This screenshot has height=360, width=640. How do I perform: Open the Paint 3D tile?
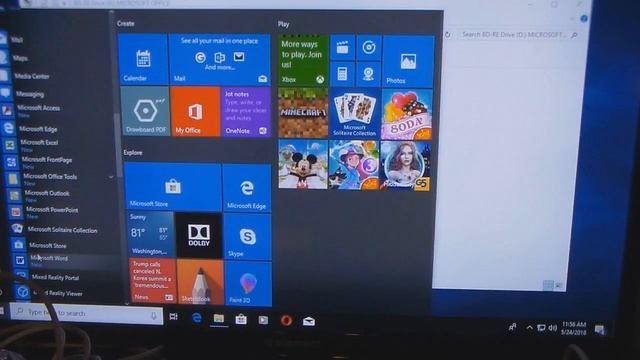tap(248, 283)
